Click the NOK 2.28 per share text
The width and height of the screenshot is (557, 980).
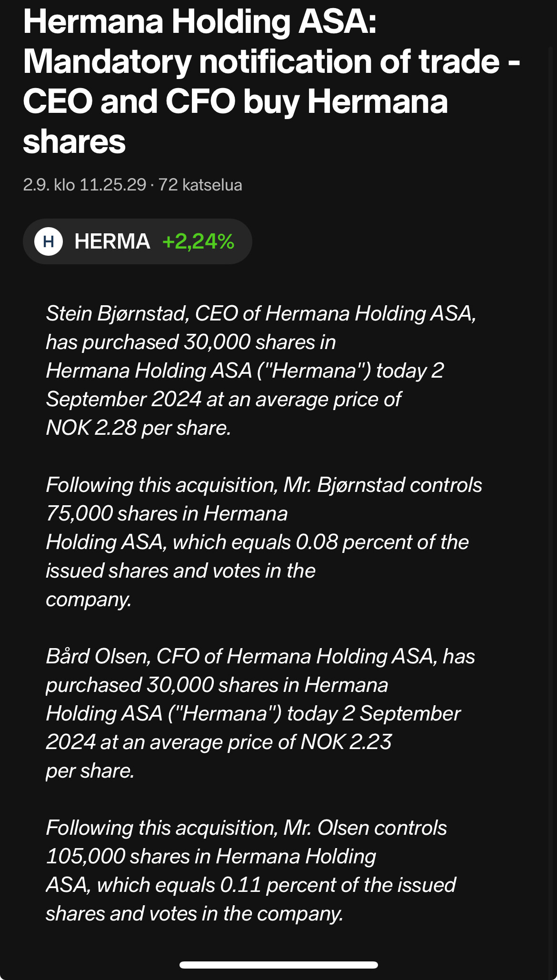pos(138,428)
